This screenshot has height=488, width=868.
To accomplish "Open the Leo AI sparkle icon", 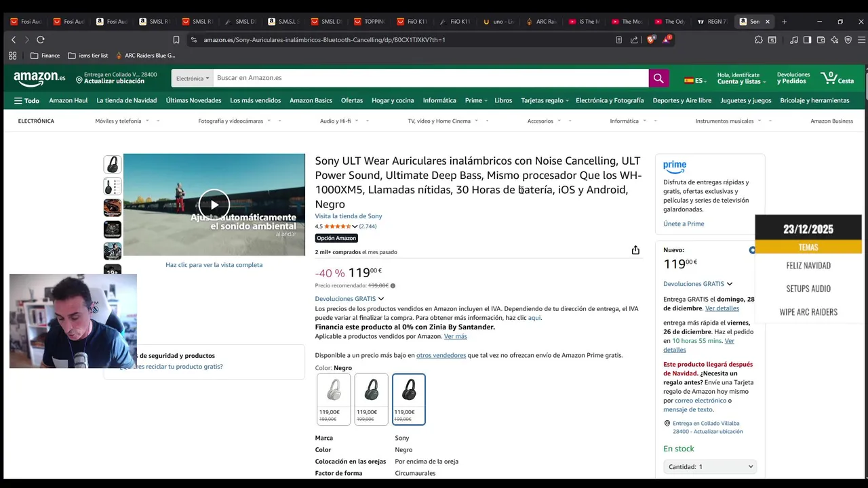I will coord(834,40).
